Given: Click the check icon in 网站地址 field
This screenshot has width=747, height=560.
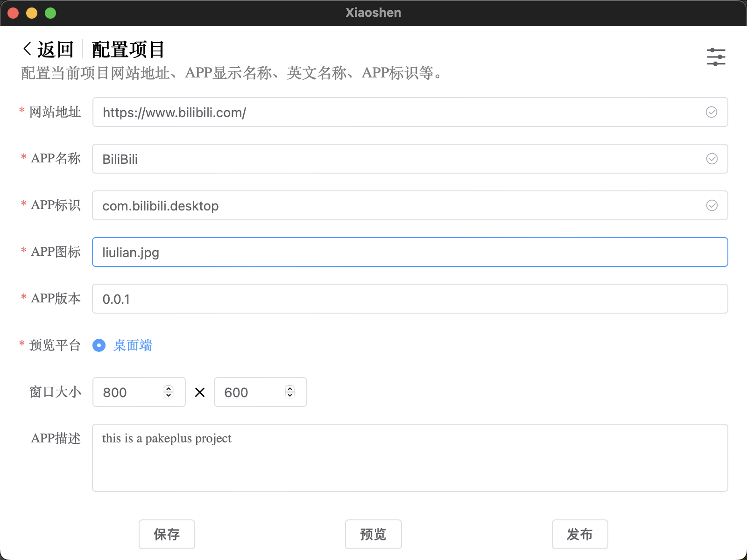Looking at the screenshot, I should pyautogui.click(x=712, y=112).
